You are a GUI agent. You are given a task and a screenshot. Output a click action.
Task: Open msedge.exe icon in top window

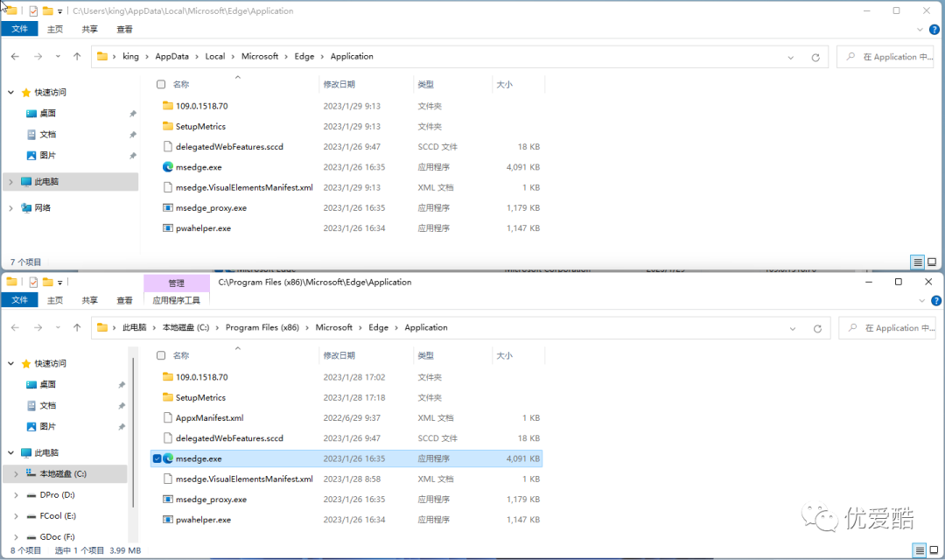(167, 167)
